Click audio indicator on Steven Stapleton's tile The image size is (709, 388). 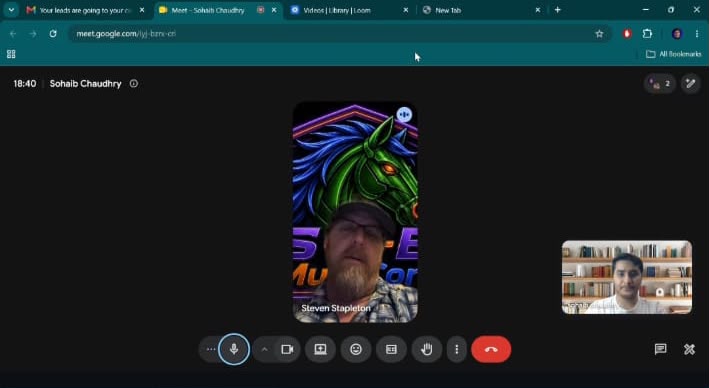click(404, 114)
